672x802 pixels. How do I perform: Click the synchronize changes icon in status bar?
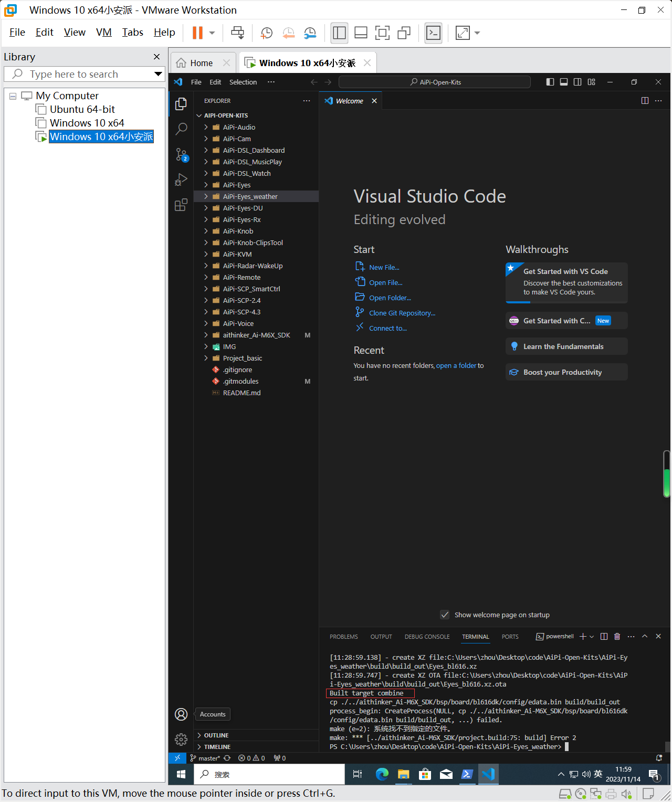(x=227, y=758)
